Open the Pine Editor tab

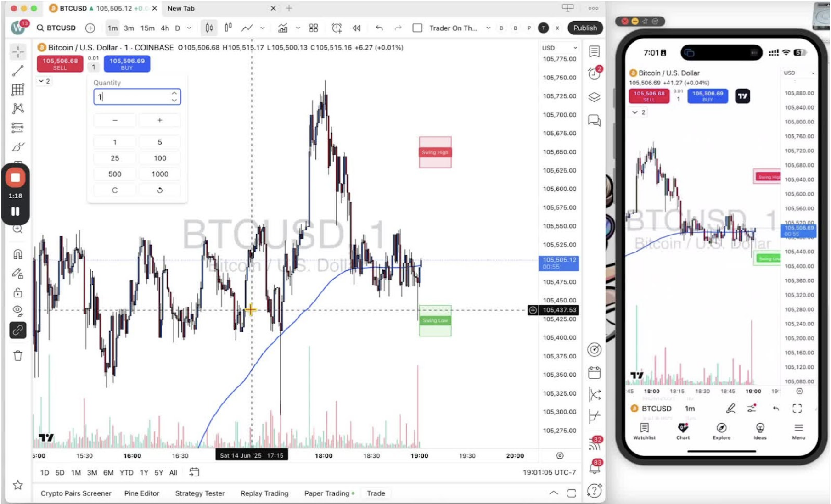tap(141, 493)
